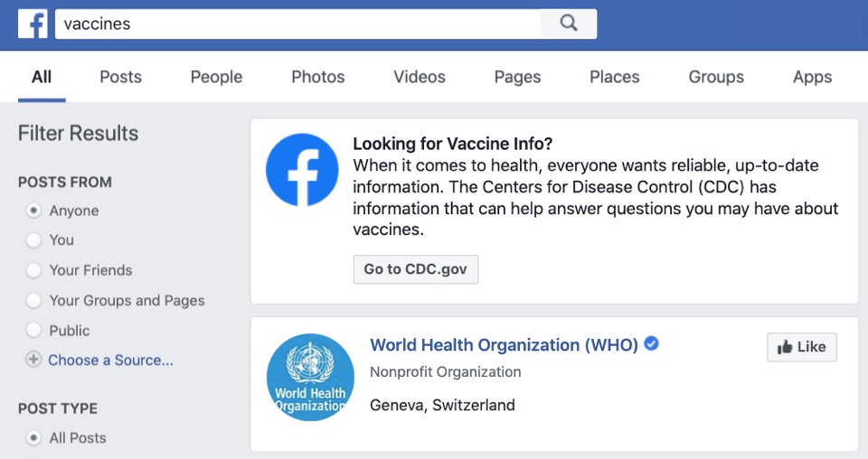Viewport: 868px width, 459px height.
Task: Expand Choose a Source options
Action: tap(110, 360)
